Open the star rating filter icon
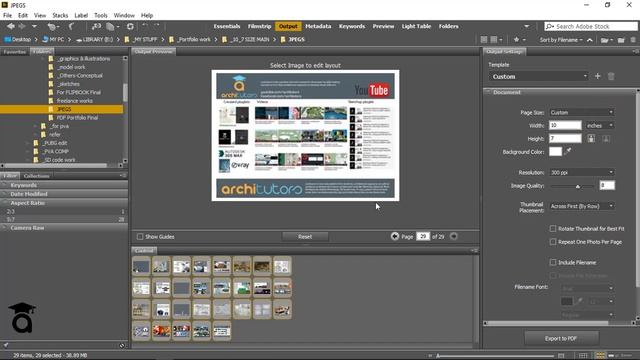The image size is (640, 360). [519, 40]
